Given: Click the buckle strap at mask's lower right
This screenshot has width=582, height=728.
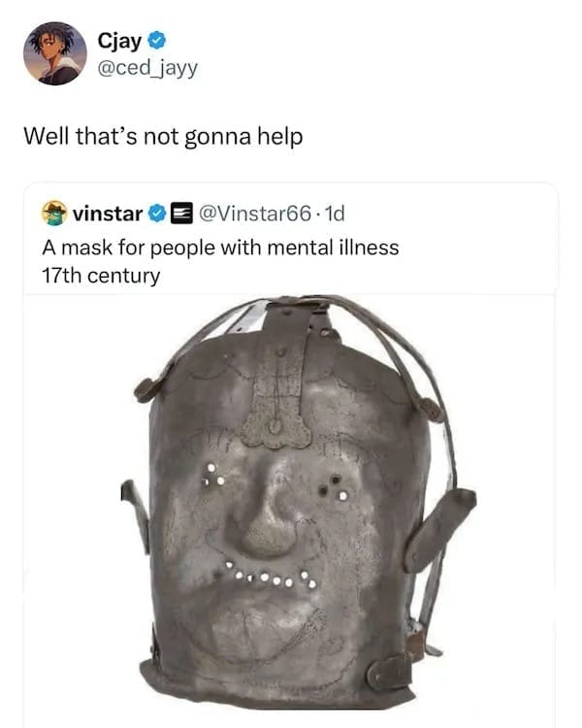Looking at the screenshot, I should pyautogui.click(x=391, y=671).
